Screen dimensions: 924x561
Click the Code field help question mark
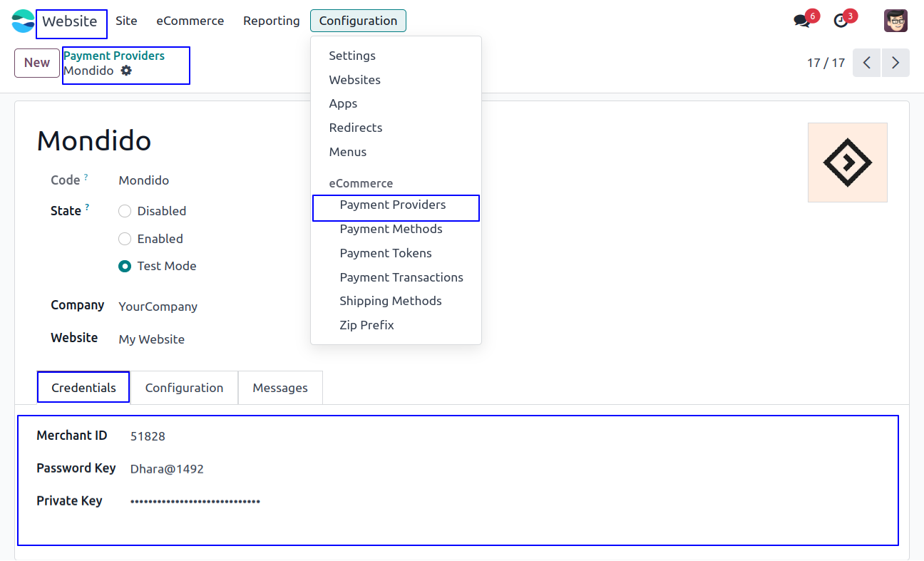pyautogui.click(x=86, y=177)
